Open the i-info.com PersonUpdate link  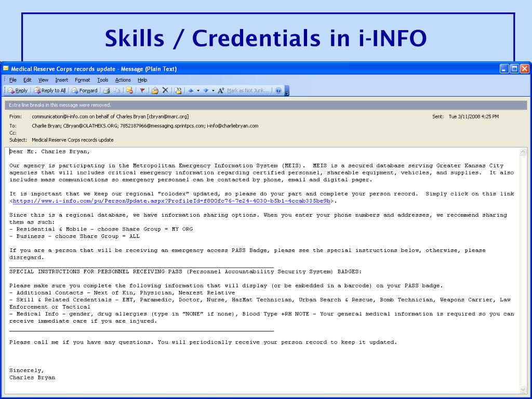tap(171, 201)
